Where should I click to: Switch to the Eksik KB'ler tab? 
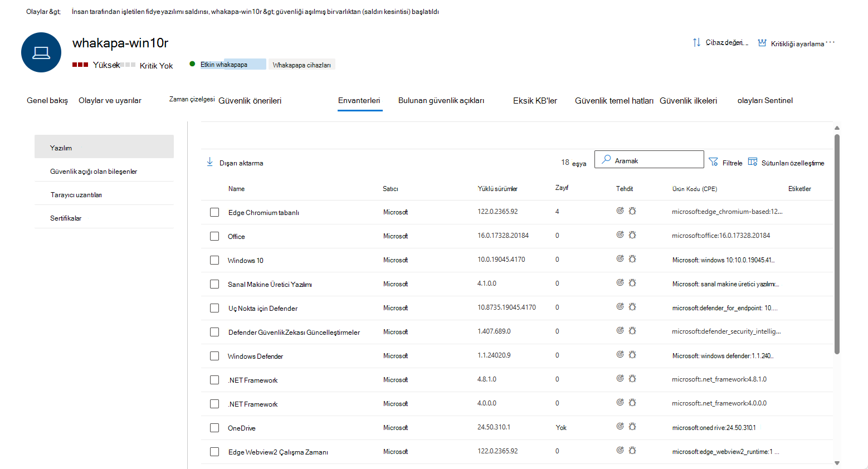[535, 101]
